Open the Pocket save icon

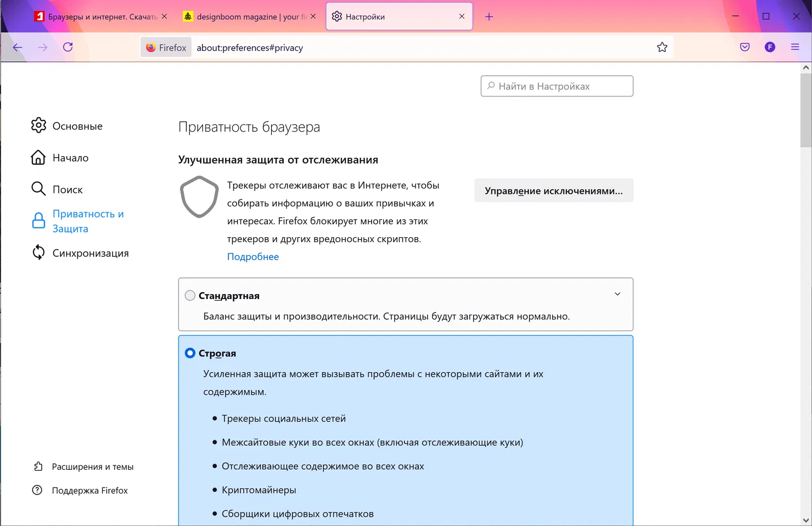tap(745, 48)
